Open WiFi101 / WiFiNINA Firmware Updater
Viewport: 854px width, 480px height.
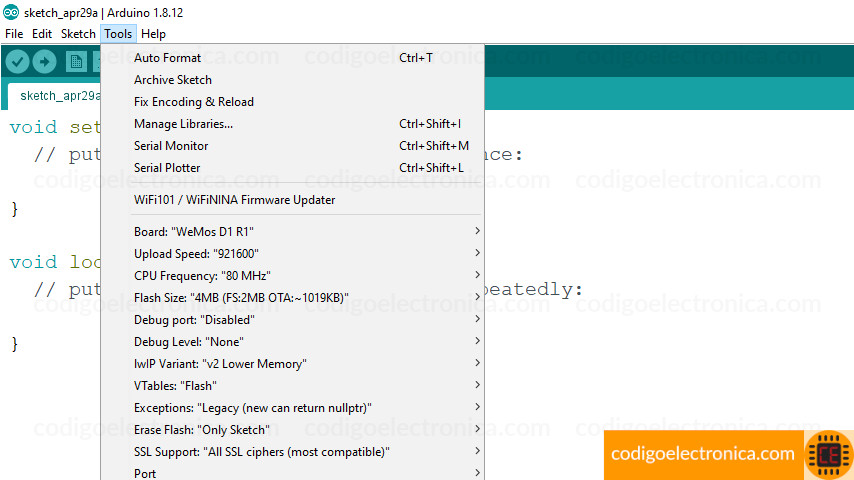pos(292,200)
